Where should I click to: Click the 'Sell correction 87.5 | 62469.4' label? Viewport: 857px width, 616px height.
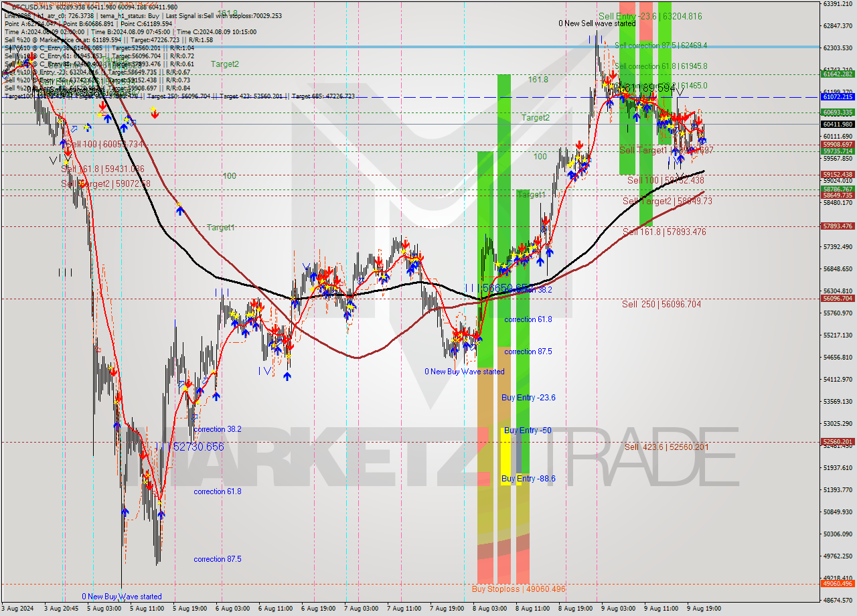click(x=661, y=46)
